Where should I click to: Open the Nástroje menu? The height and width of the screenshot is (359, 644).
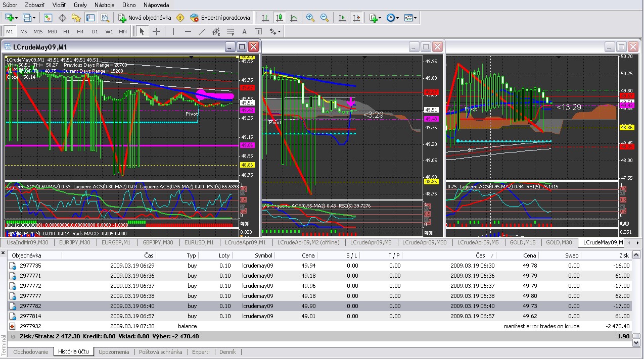104,5
